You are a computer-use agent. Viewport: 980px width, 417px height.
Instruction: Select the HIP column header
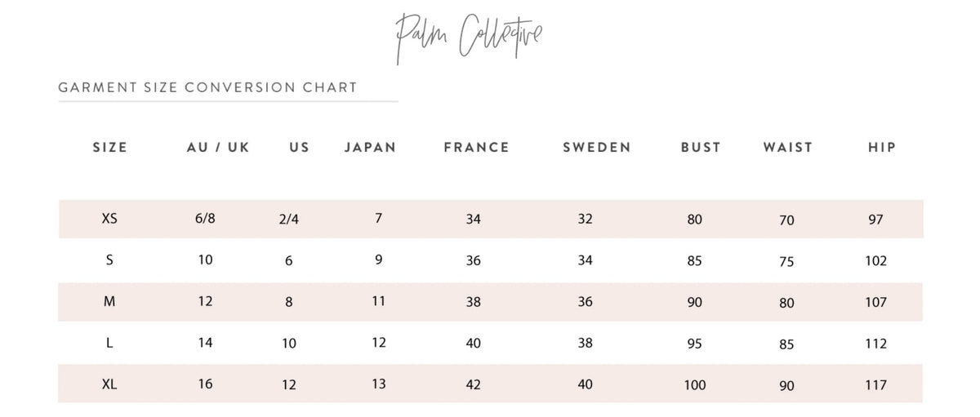882,148
